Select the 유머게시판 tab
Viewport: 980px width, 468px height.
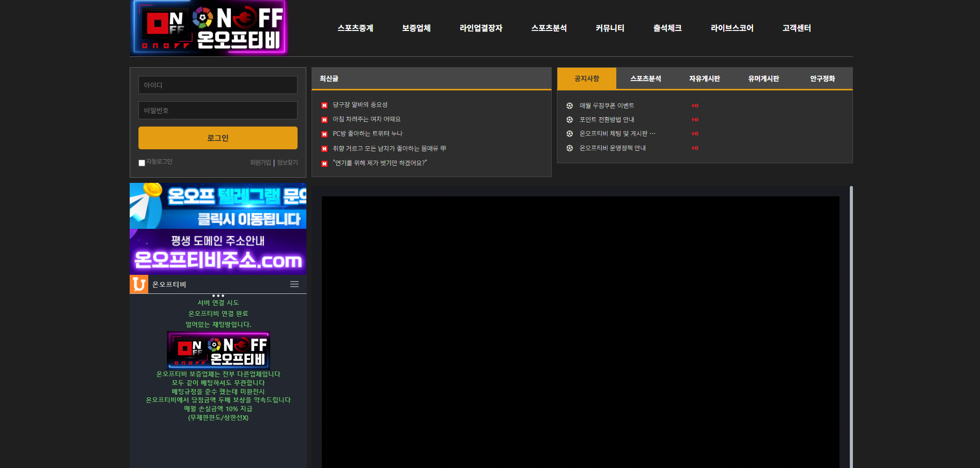[x=764, y=79]
